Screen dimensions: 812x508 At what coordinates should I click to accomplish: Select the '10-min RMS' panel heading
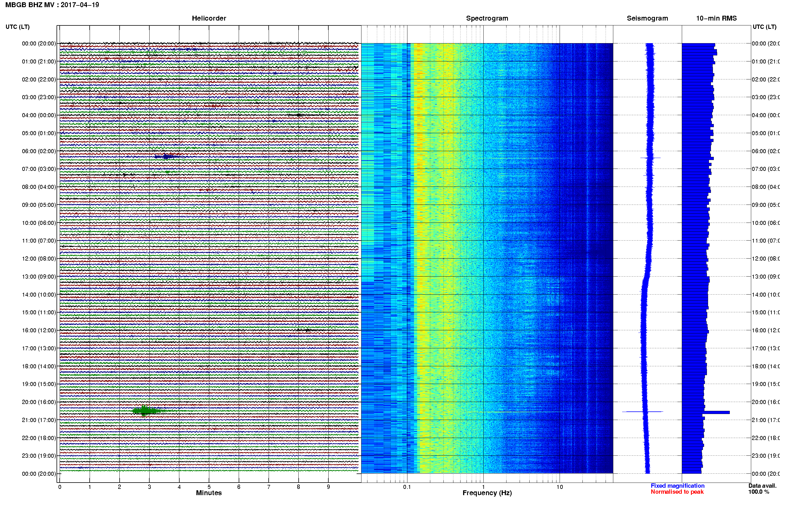[716, 19]
